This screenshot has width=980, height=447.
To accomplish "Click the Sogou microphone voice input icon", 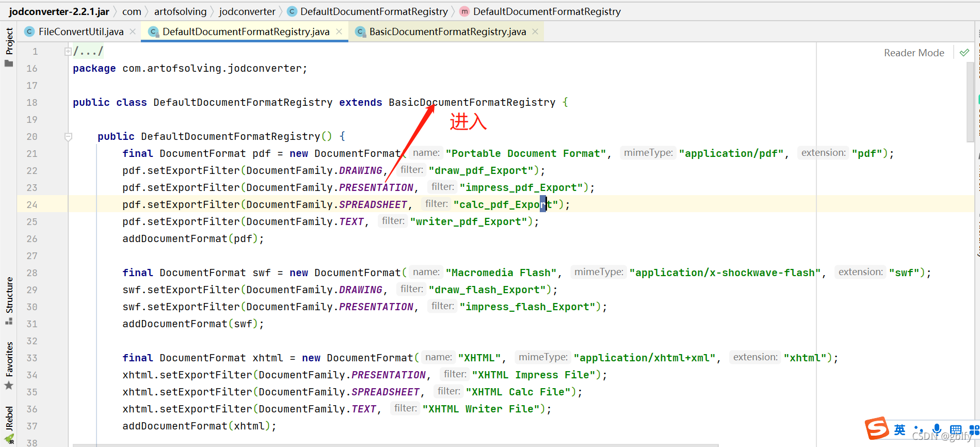I will tap(937, 429).
